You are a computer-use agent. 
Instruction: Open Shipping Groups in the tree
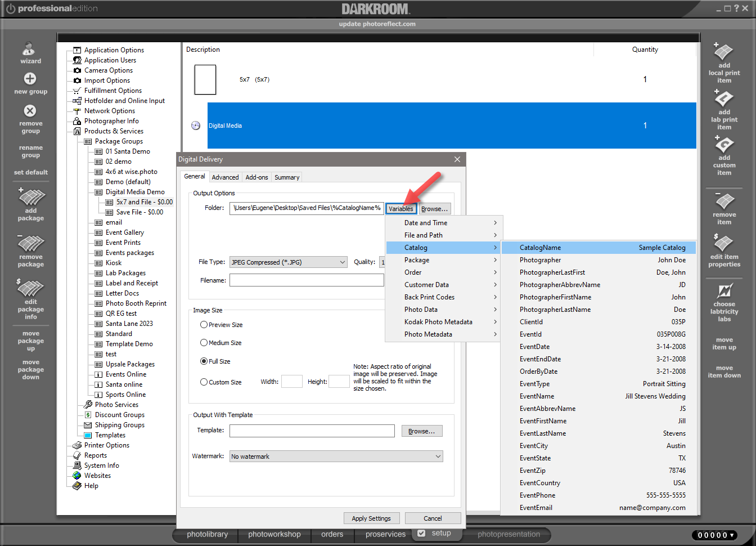point(120,425)
